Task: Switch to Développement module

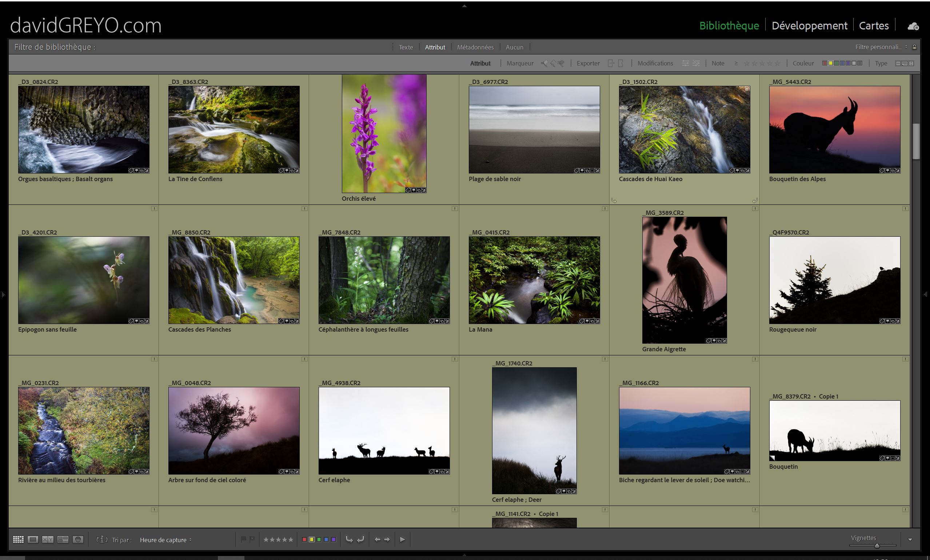Action: point(809,25)
